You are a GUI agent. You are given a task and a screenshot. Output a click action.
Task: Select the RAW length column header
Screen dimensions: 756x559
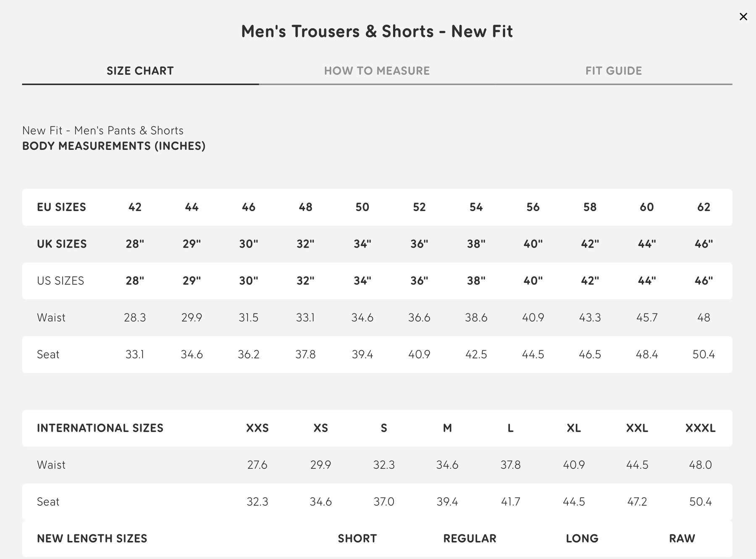tap(682, 538)
